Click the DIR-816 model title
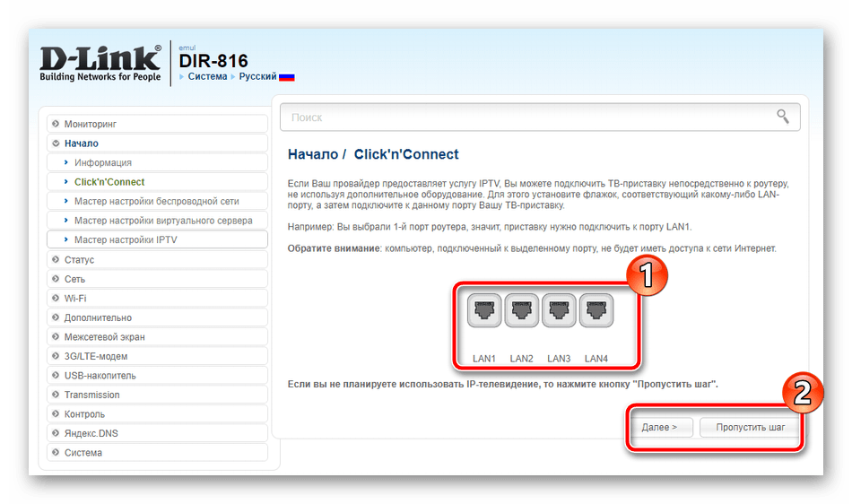The width and height of the screenshot is (852, 504). [213, 61]
